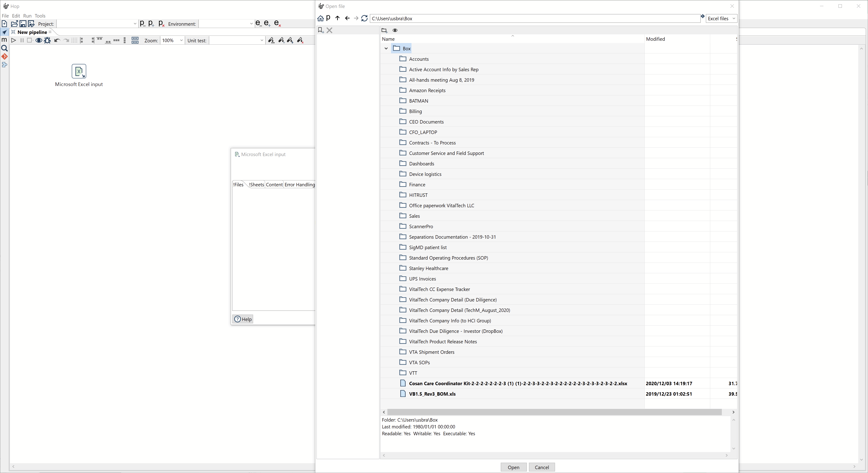
Task: Create a new folder in the file dialog
Action: pyautogui.click(x=384, y=30)
